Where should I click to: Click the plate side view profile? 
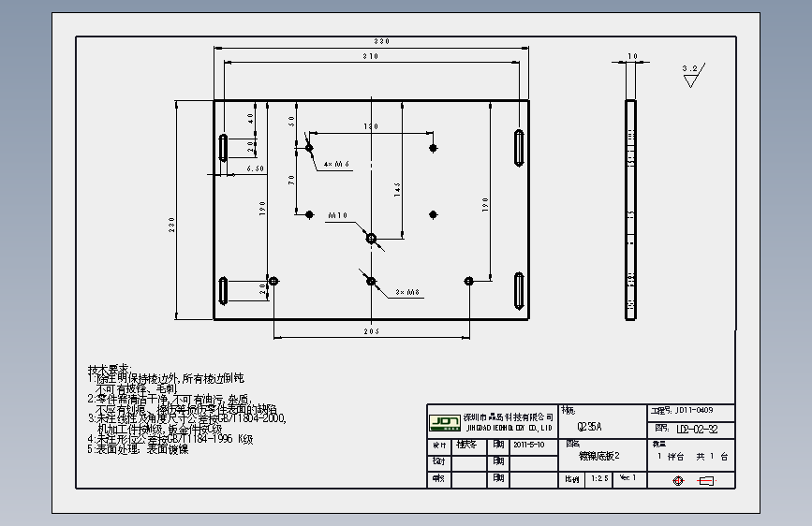(x=630, y=210)
